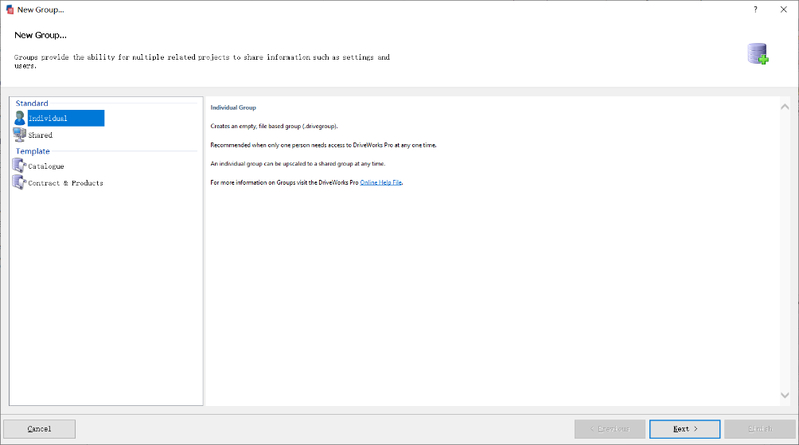Select the Shared group icon

(19, 135)
